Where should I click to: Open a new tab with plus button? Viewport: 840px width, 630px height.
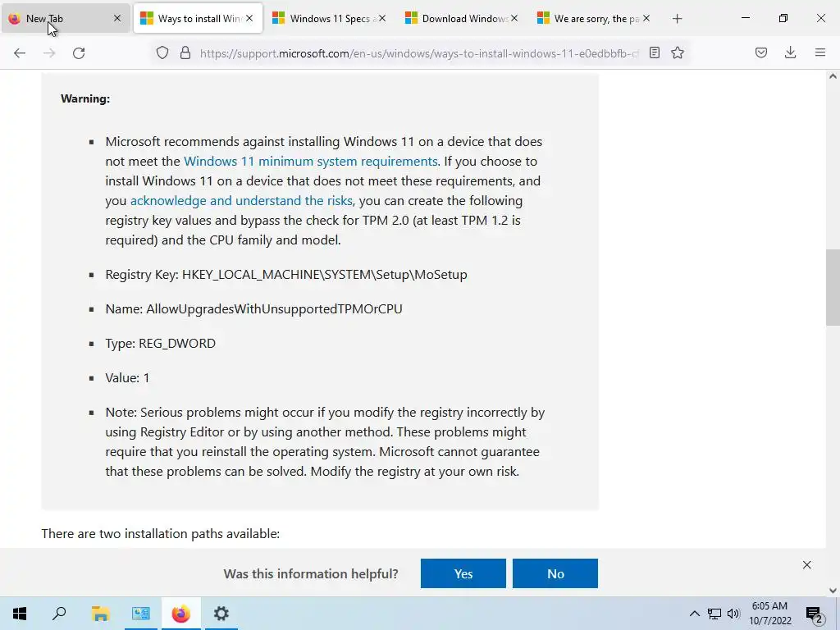(x=677, y=19)
